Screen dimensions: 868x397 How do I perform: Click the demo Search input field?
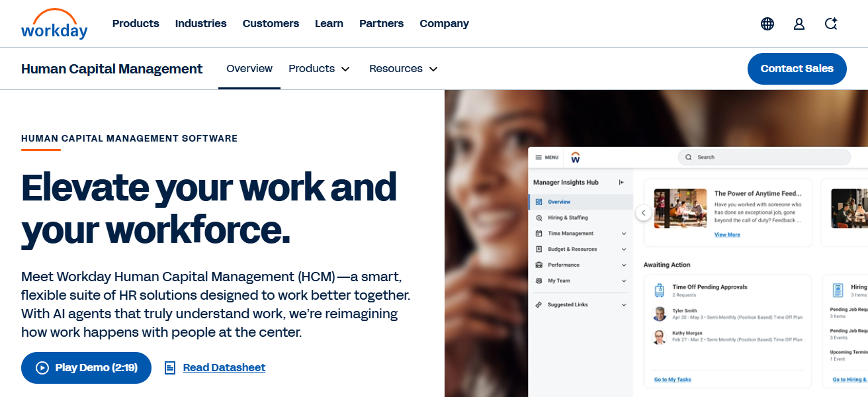click(x=764, y=157)
